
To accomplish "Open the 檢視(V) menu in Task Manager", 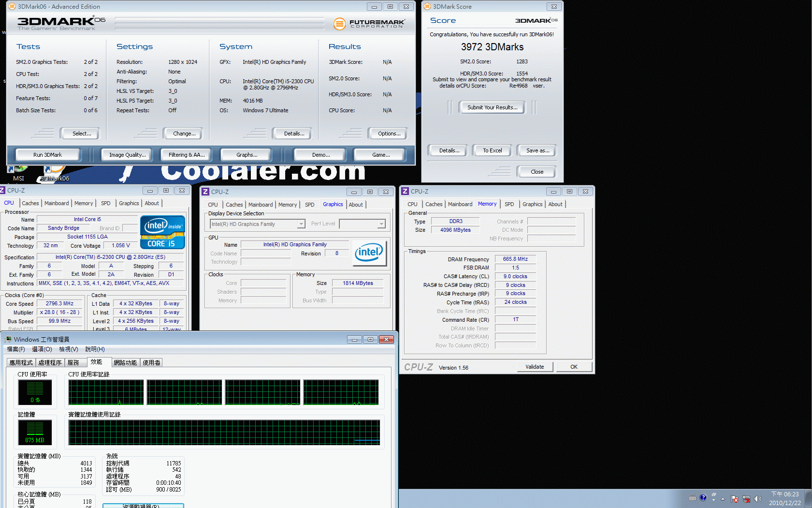I will point(69,349).
